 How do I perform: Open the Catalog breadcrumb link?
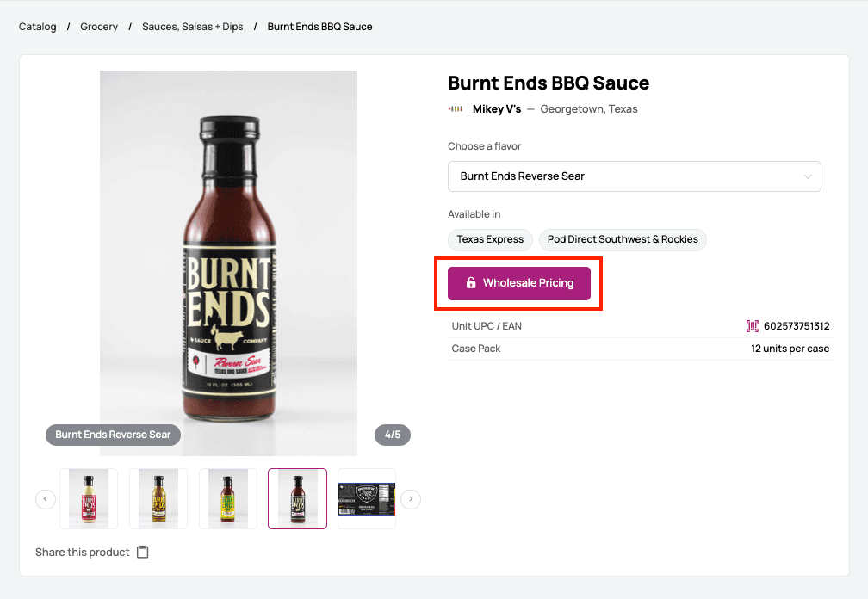[37, 27]
